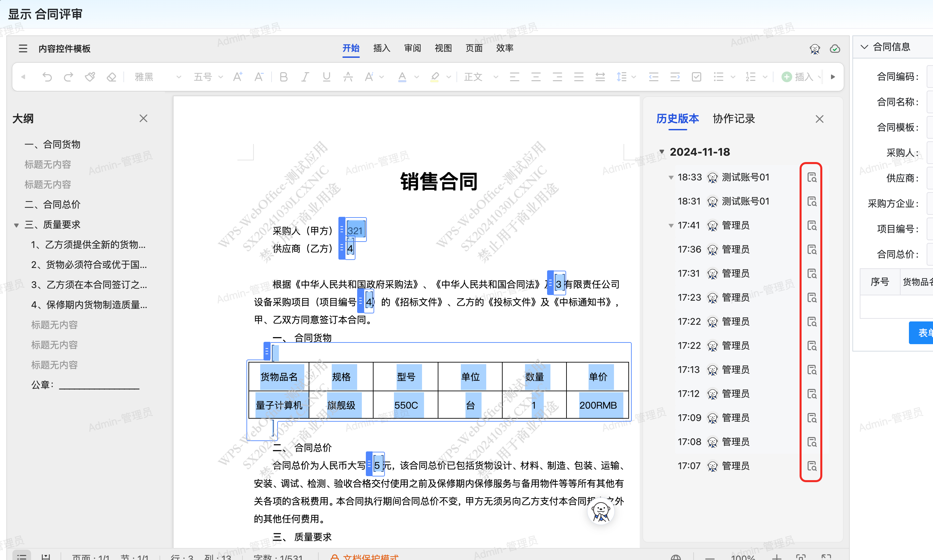
Task: Open the font size dropdown 五号
Action: [208, 77]
